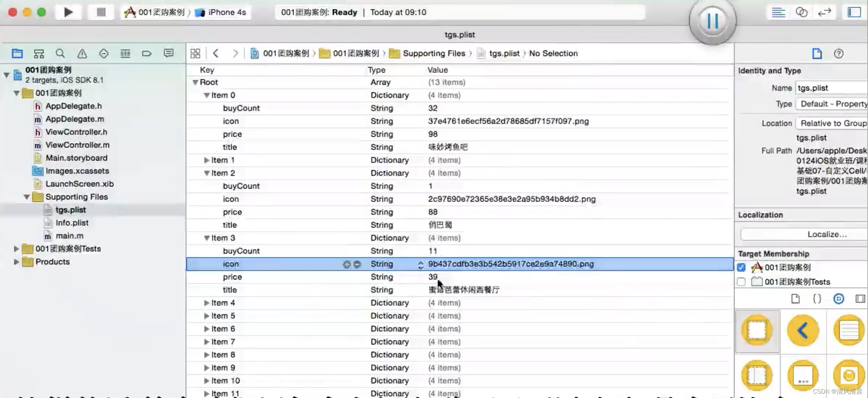Click the type stepper on icon row
Viewport: 868px width, 398px height.
coord(420,264)
